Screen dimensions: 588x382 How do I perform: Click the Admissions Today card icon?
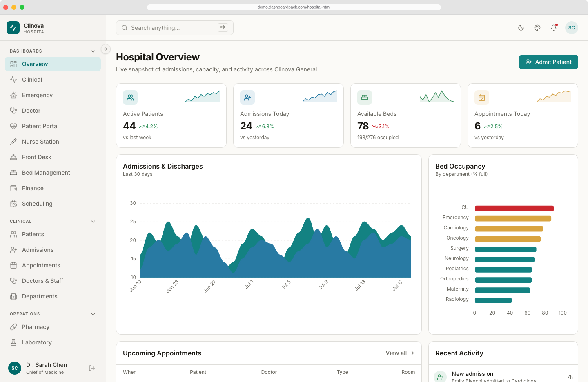[247, 98]
